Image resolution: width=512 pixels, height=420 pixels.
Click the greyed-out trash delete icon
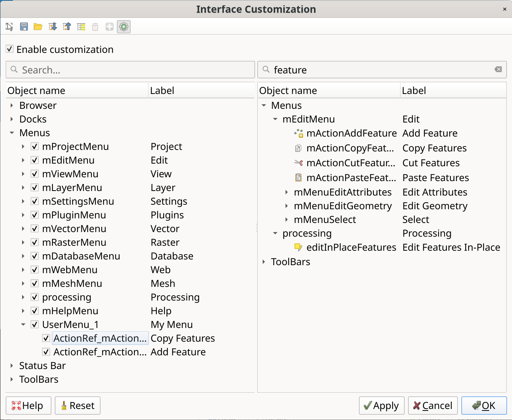pos(95,27)
